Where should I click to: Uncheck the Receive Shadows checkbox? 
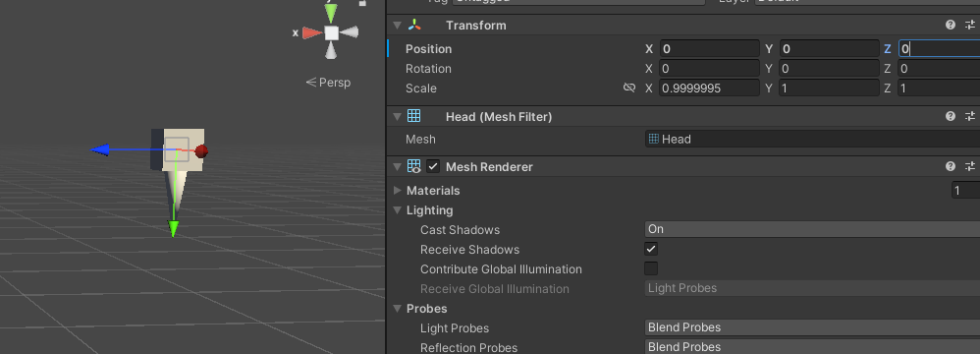[x=651, y=249]
